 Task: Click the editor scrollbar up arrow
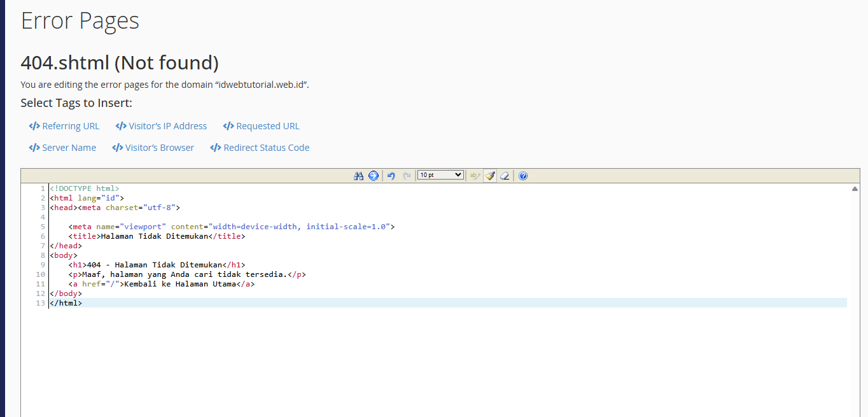click(x=855, y=189)
